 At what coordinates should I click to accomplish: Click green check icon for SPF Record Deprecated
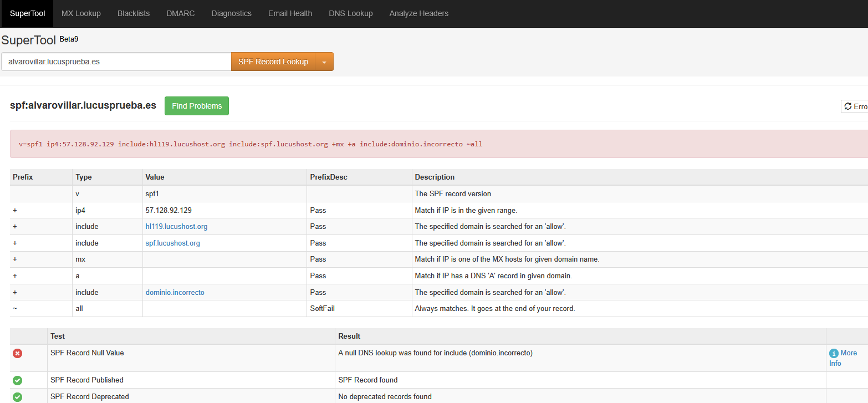pos(17,397)
